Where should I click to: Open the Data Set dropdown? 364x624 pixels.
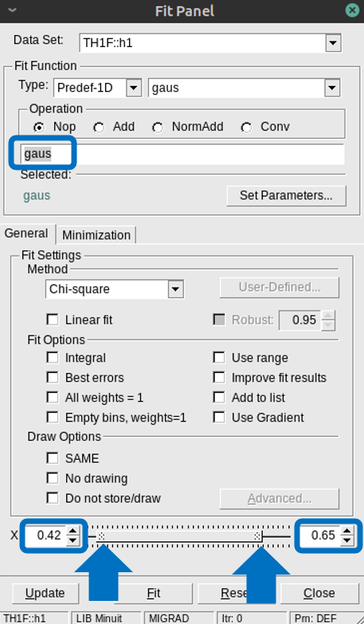point(333,42)
